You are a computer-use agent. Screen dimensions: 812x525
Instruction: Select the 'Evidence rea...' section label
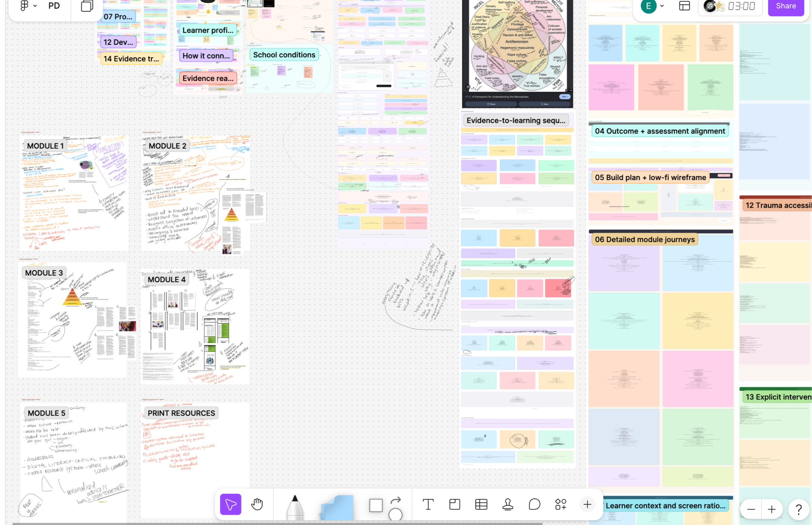208,78
